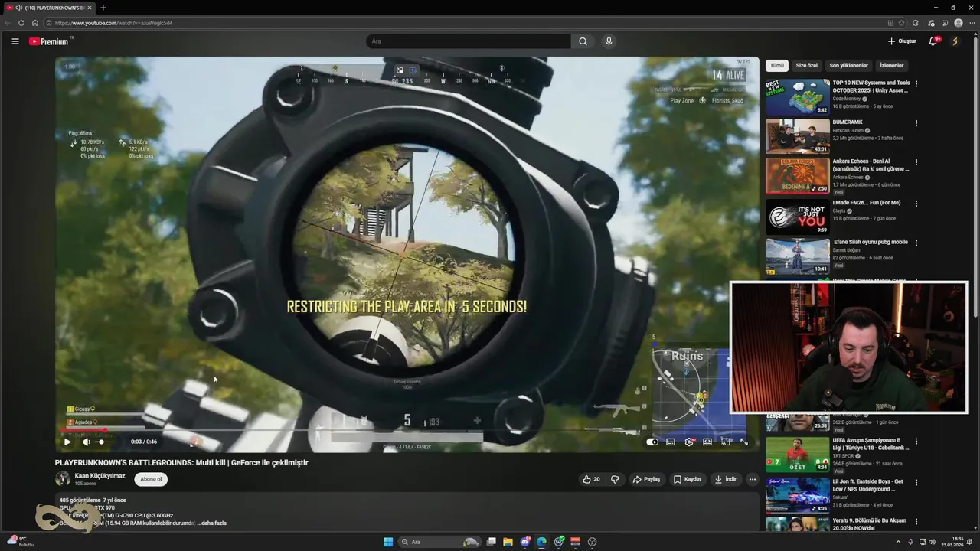Screen dimensions: 980x551
Task: Open options menu for Ankara Echoes video
Action: [x=916, y=163]
